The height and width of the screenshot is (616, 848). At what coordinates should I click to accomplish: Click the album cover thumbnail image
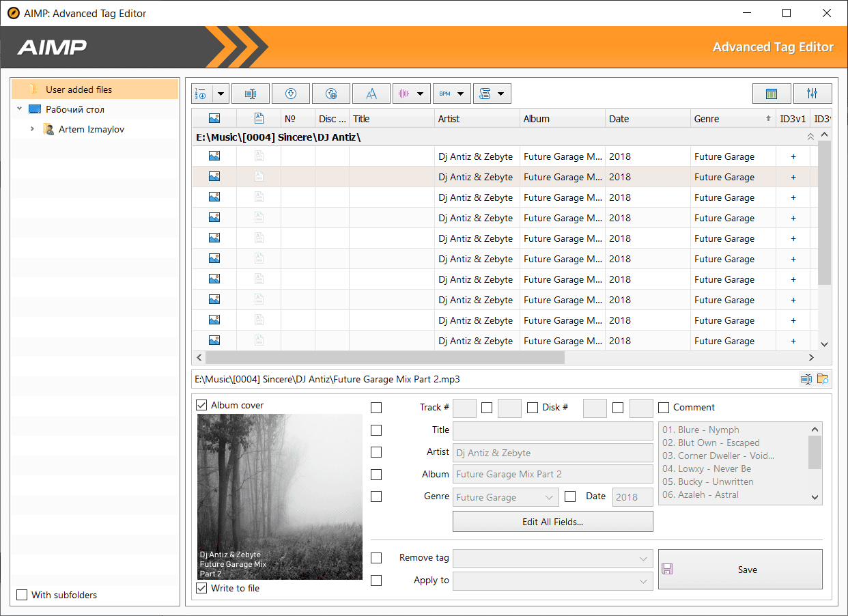(x=280, y=496)
